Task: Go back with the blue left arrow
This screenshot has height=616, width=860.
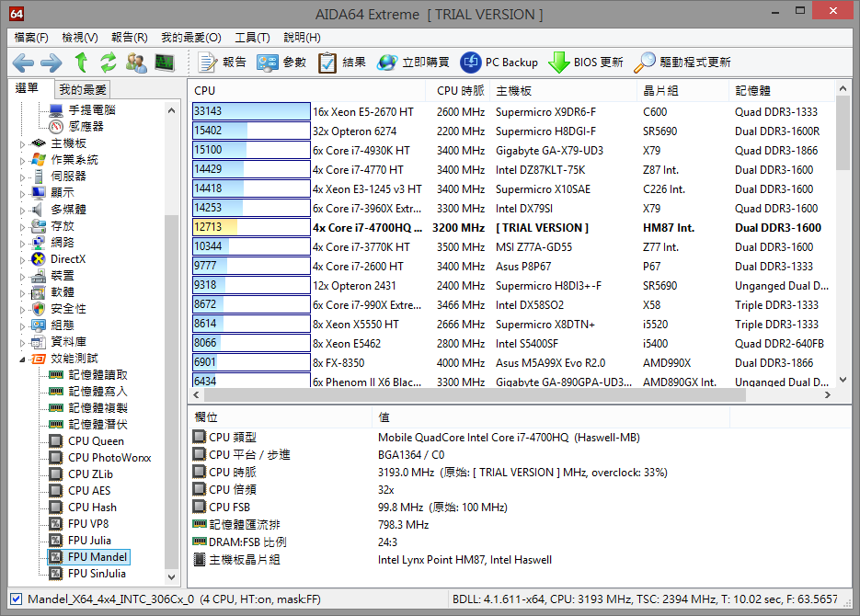Action: [23, 63]
